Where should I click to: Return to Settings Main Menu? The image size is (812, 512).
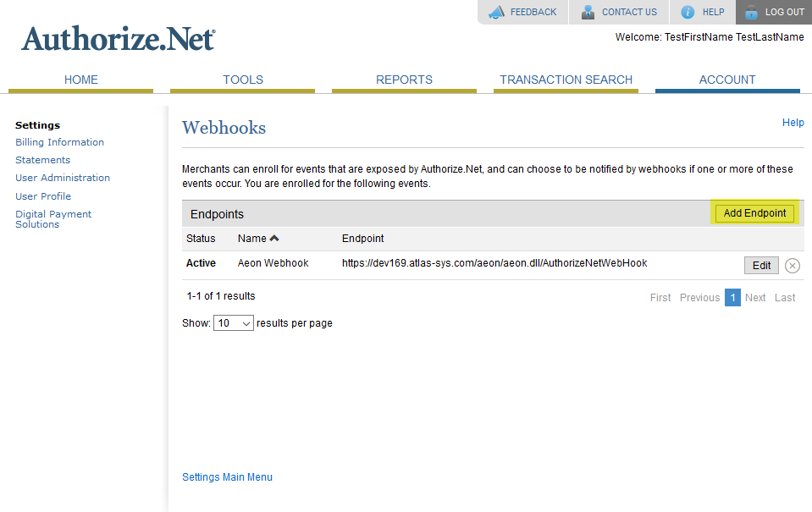point(227,476)
